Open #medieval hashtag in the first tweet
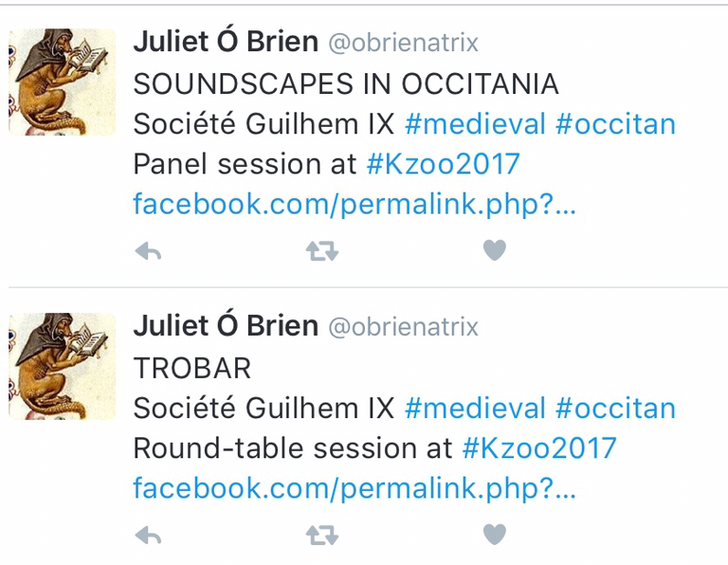Screen dimensions: 728x565 pos(475,123)
